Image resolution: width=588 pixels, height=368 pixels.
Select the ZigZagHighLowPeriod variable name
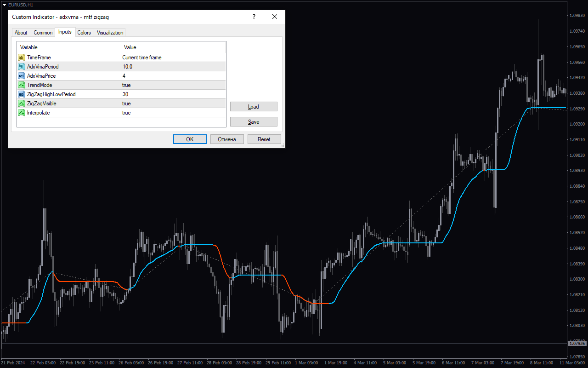point(51,94)
